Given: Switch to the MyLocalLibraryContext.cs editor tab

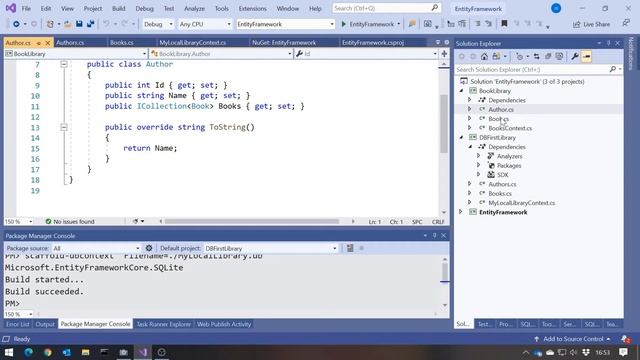Looking at the screenshot, I should pos(192,42).
